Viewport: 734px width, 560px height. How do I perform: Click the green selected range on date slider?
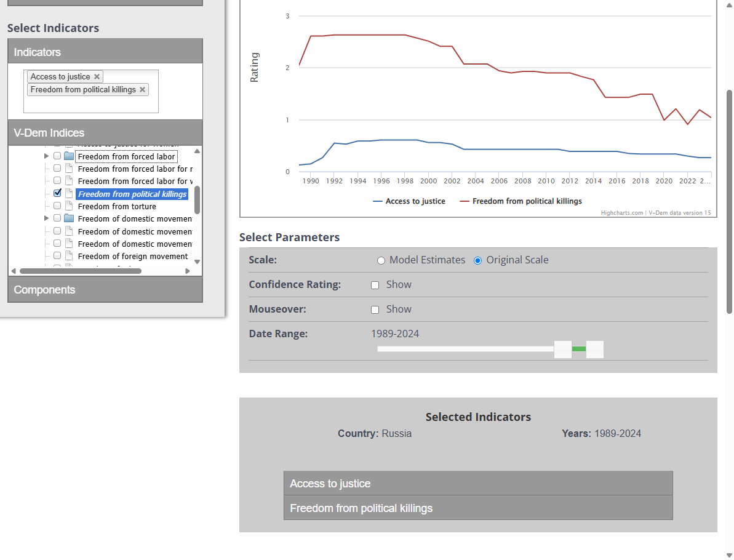click(579, 349)
